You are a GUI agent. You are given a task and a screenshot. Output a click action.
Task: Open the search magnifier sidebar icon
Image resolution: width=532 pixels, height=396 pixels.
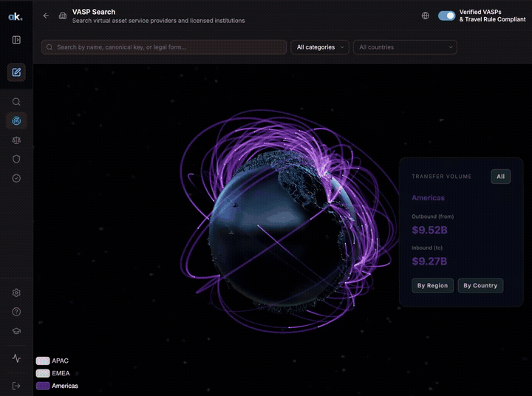[16, 102]
